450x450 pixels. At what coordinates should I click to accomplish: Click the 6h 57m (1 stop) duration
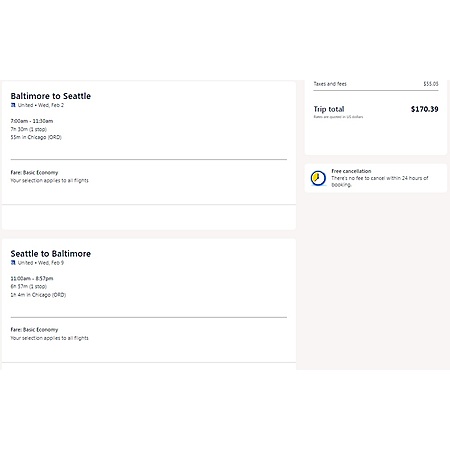pyautogui.click(x=29, y=287)
